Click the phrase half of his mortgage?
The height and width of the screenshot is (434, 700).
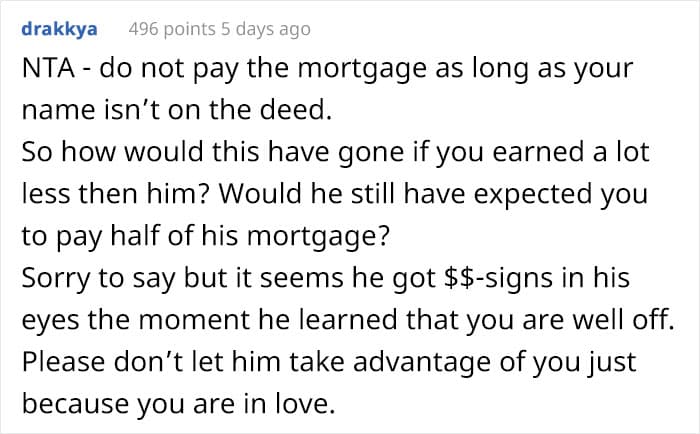tap(250, 236)
